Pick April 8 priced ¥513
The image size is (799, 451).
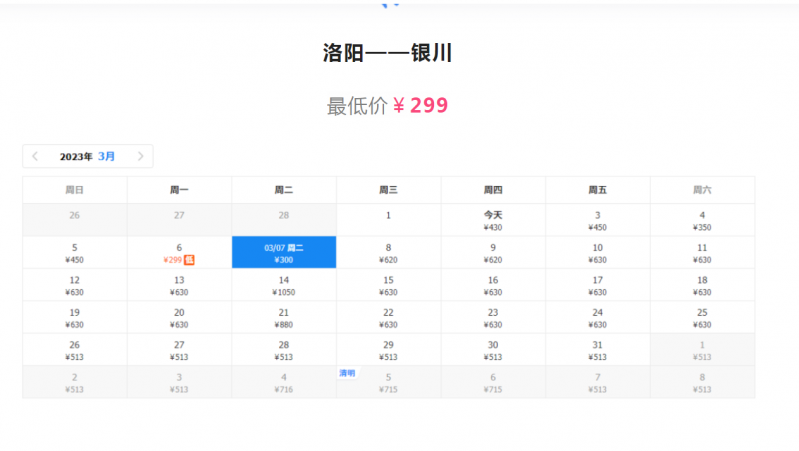[x=702, y=382]
